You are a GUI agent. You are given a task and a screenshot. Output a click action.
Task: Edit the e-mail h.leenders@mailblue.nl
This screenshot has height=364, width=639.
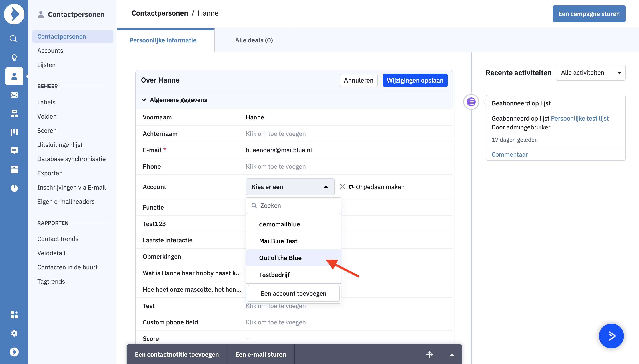(x=279, y=150)
